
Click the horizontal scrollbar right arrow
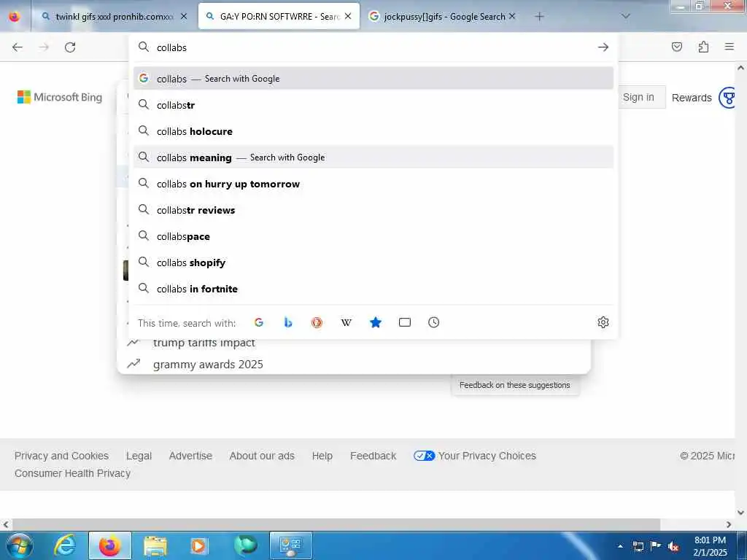click(x=729, y=524)
